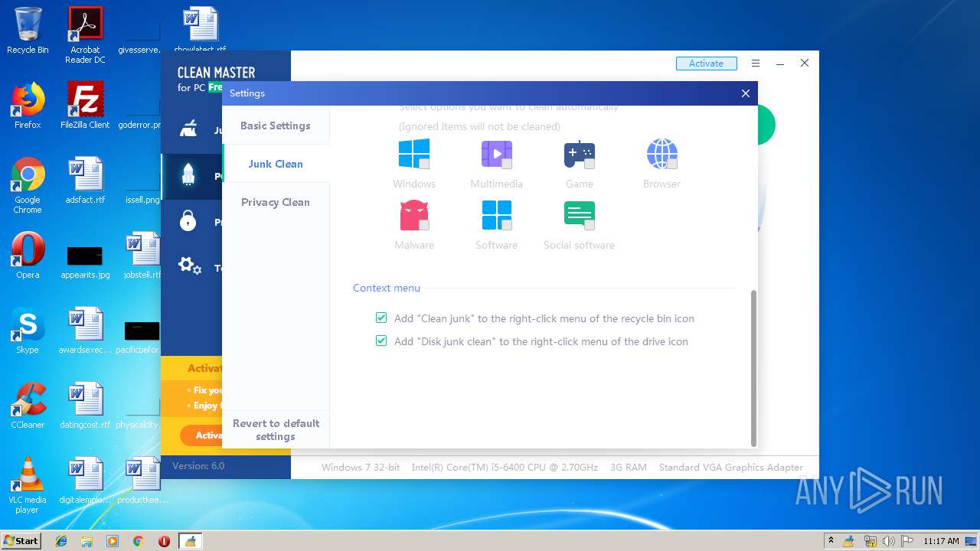Click the "Windows 7 32-bit" status text

point(361,467)
